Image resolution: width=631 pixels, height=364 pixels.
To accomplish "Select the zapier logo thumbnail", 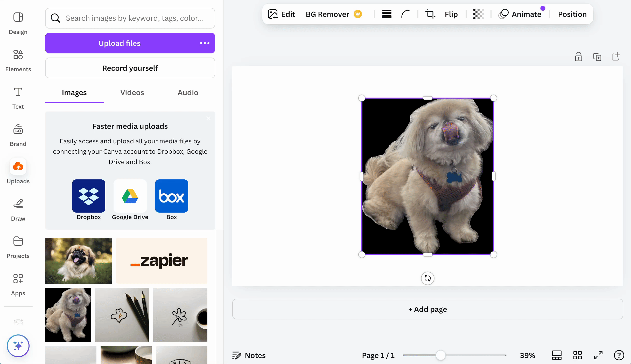I will point(162,261).
